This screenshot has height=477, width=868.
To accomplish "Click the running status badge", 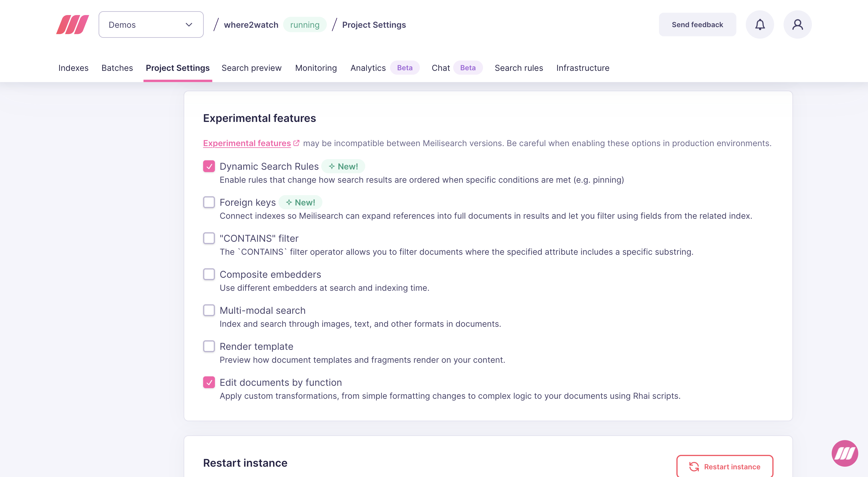I will 305,25.
